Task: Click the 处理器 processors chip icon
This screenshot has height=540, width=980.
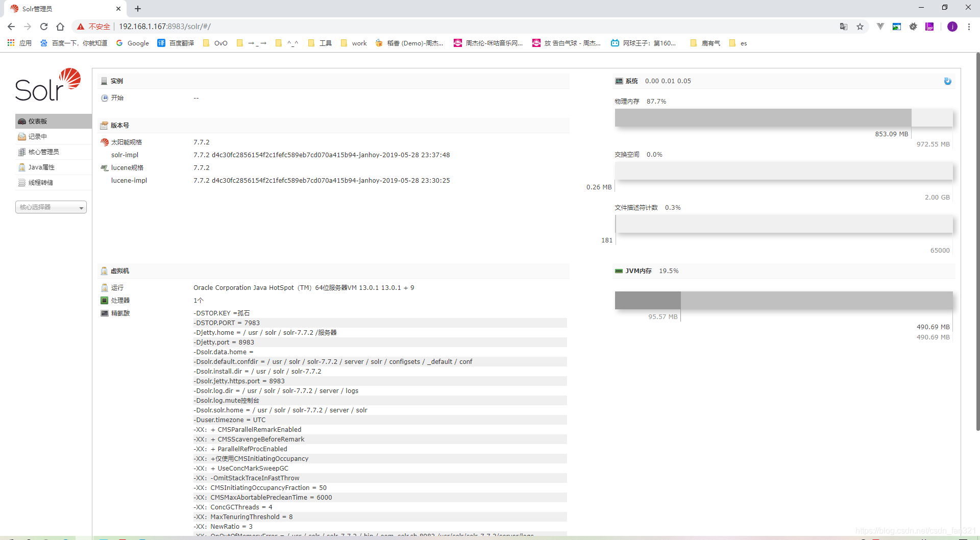Action: click(x=105, y=301)
